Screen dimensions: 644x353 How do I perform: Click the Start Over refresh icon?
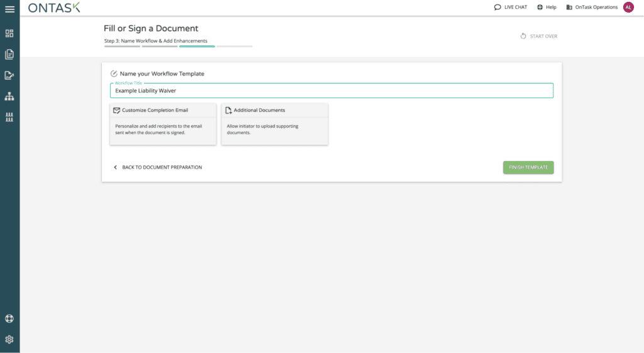point(523,36)
